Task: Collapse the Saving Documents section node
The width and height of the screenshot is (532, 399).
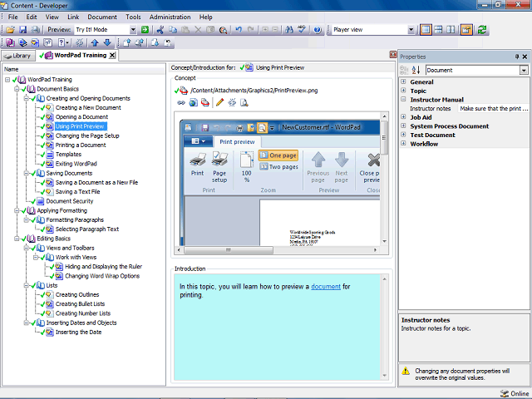Action: tap(26, 173)
